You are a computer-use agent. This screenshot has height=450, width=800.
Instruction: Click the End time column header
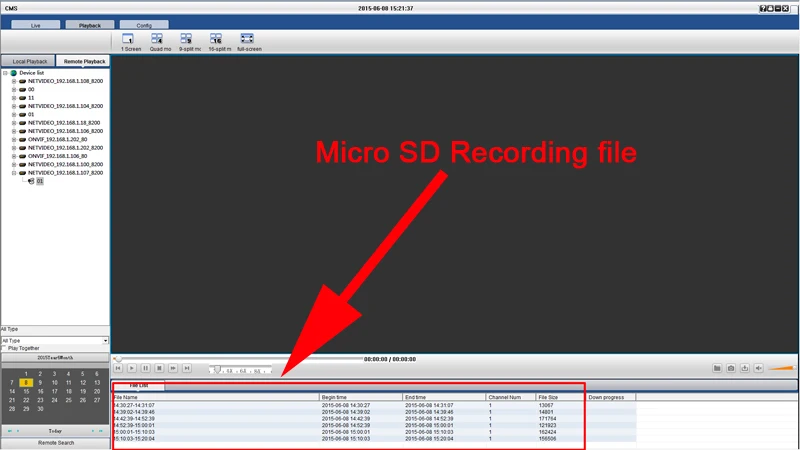point(444,397)
